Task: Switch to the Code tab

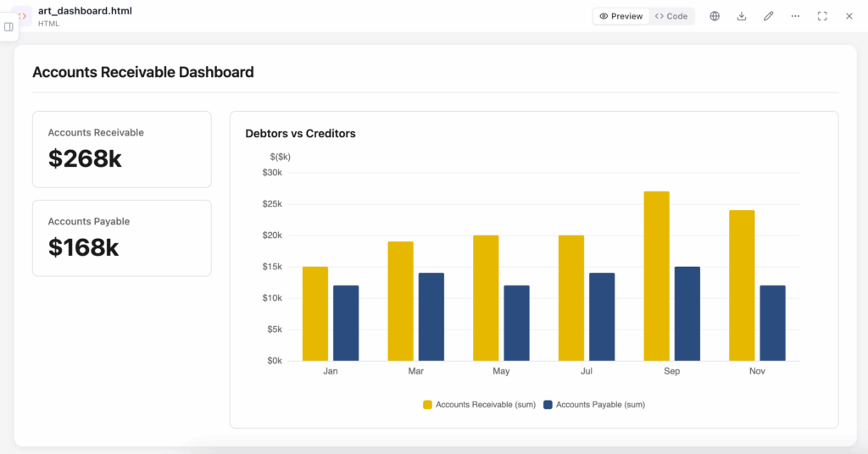Action: pos(671,16)
